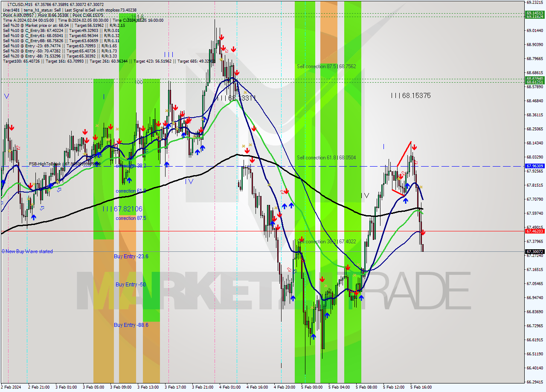
Task: Click the black 67.30072 current price tag
Action: tap(535, 252)
